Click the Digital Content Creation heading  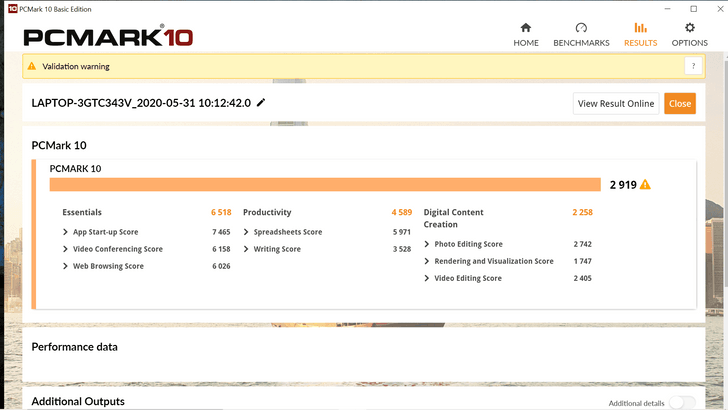click(x=453, y=218)
